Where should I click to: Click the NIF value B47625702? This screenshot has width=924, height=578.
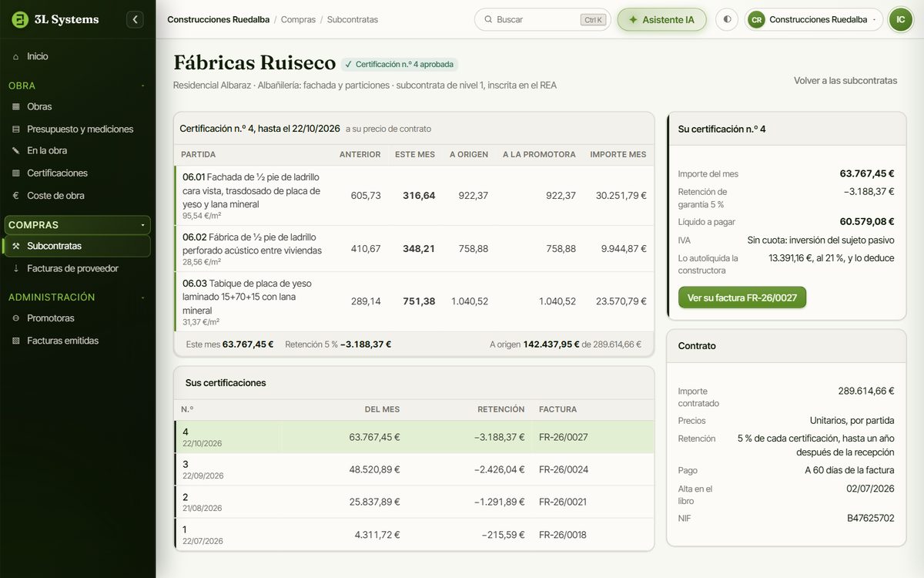[x=871, y=518]
